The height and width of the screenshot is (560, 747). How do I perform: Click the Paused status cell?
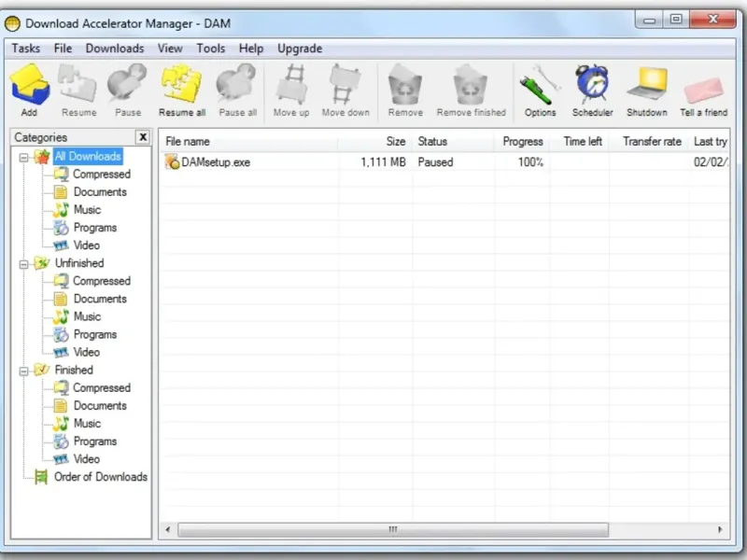pos(435,161)
